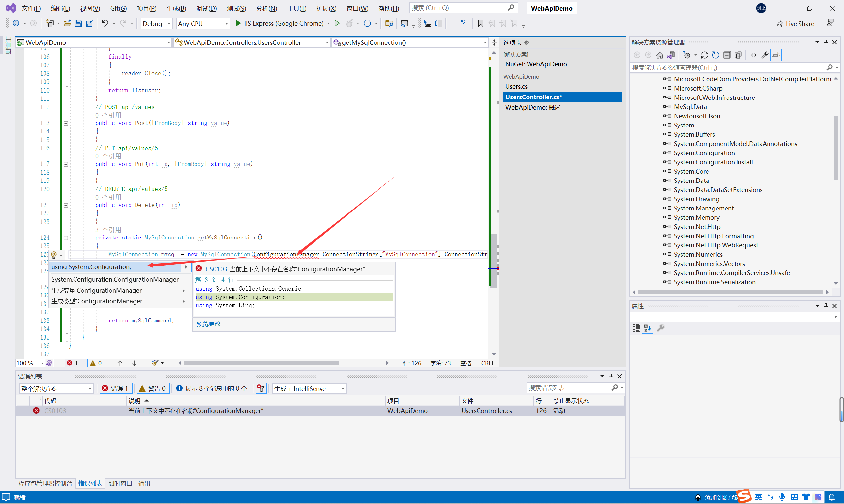The image size is (844, 504).
Task: Open the Any CPU platform dropdown
Action: pyautogui.click(x=202, y=24)
